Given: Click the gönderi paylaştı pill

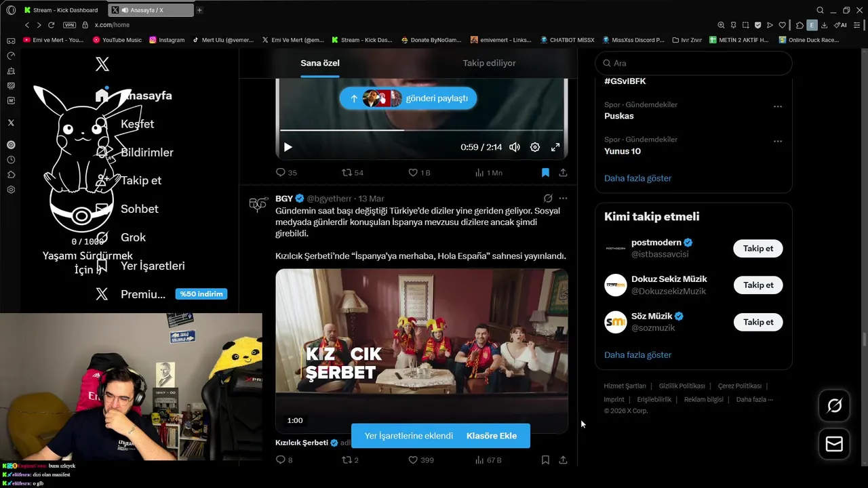Looking at the screenshot, I should point(408,98).
